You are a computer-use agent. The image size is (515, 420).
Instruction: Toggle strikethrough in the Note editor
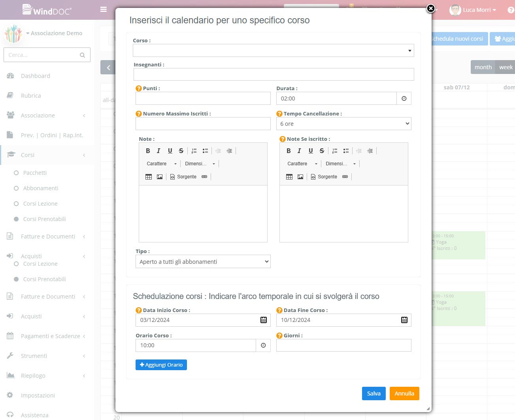181,151
